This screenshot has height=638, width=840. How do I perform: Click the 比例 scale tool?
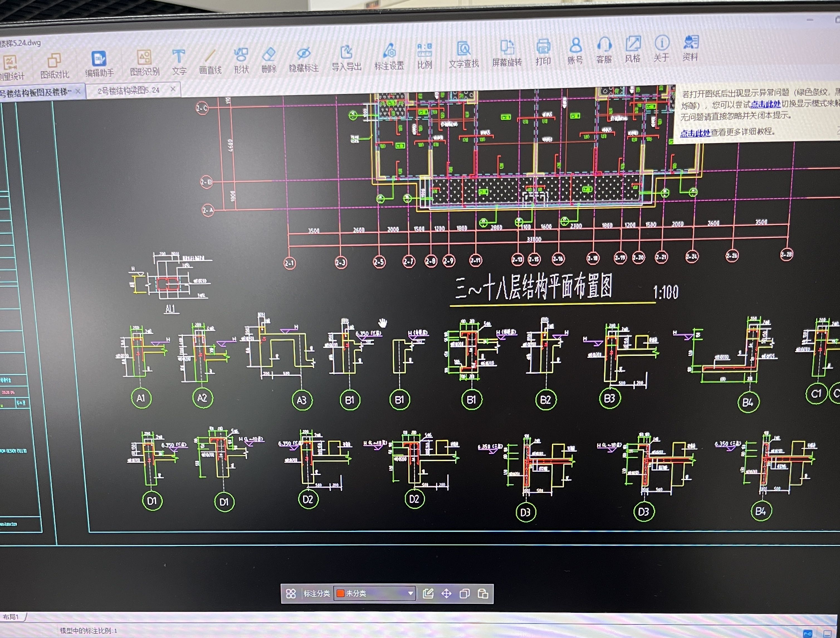coord(424,56)
